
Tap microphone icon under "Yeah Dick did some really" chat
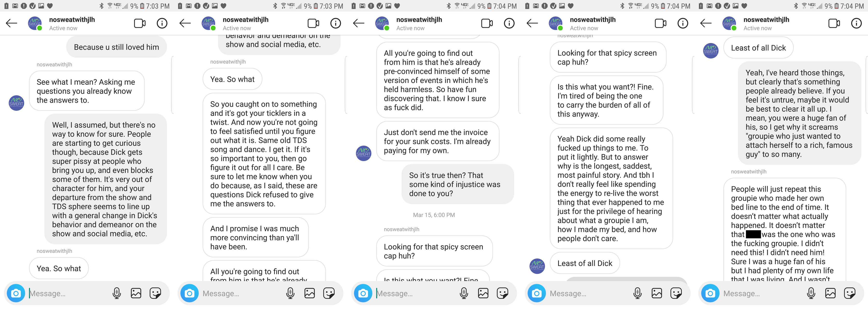tap(637, 293)
